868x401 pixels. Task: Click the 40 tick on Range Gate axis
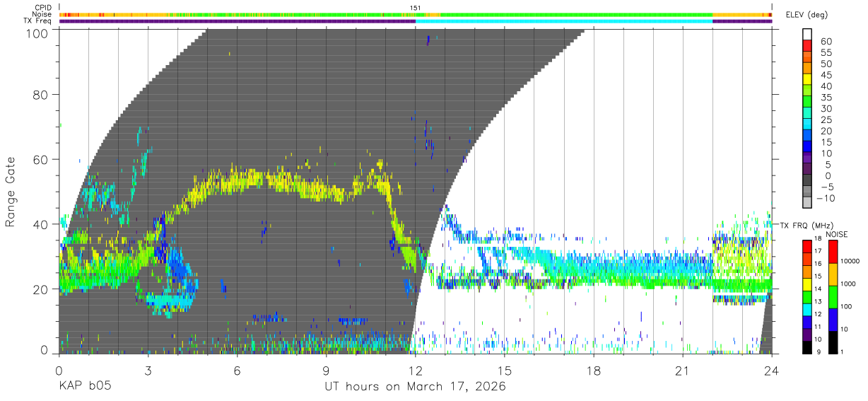pos(41,224)
